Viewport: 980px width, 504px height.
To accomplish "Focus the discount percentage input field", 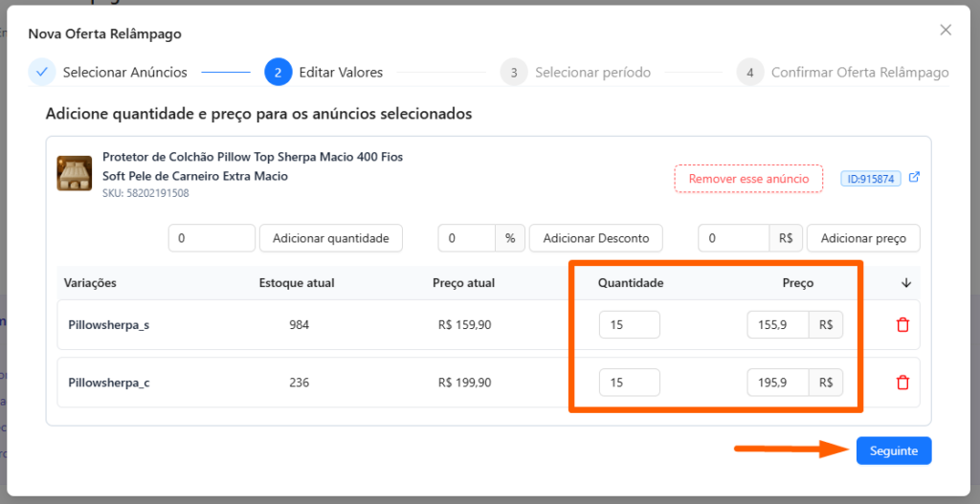I will pyautogui.click(x=466, y=238).
